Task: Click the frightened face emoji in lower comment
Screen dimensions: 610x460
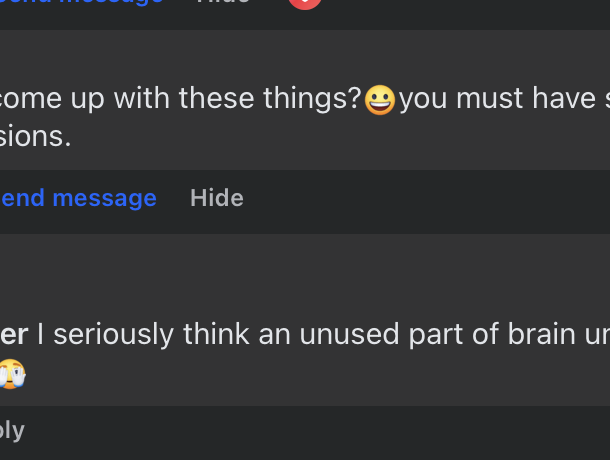Action: [10, 374]
